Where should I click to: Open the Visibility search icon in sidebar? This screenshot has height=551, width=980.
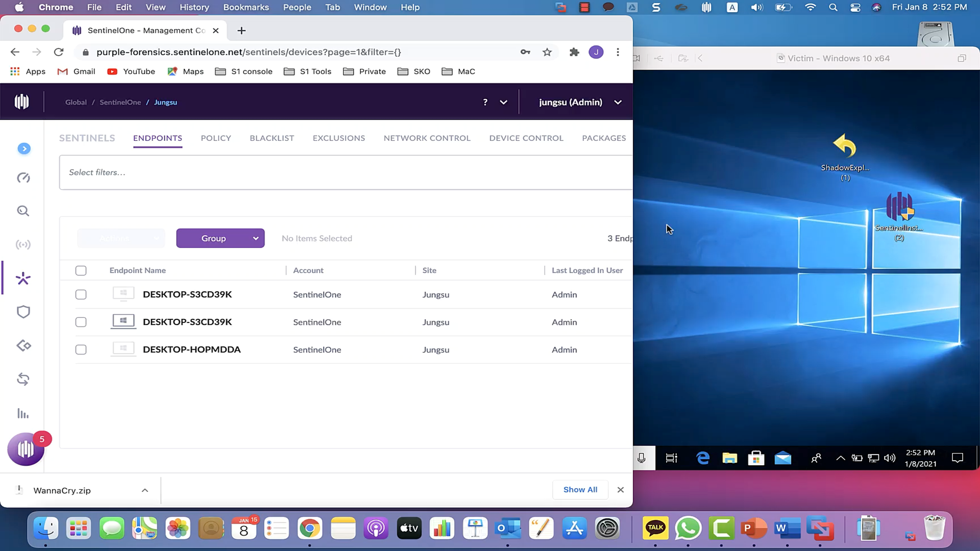tap(23, 211)
